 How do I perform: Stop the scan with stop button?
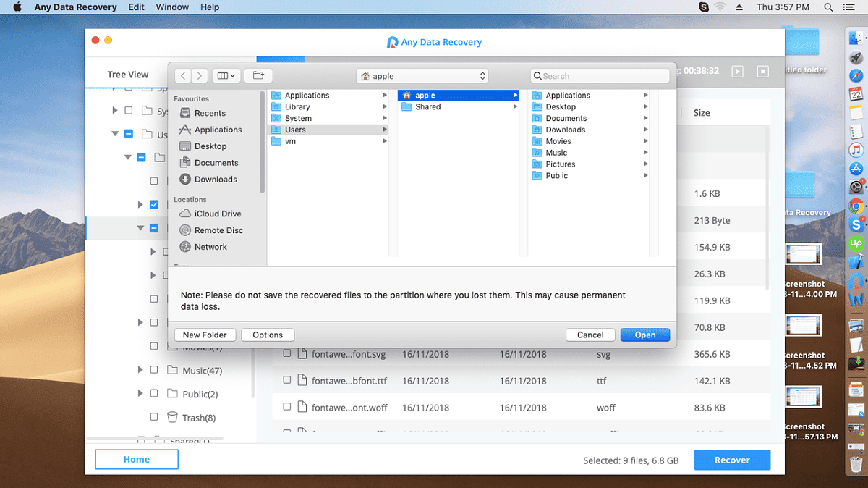[763, 71]
